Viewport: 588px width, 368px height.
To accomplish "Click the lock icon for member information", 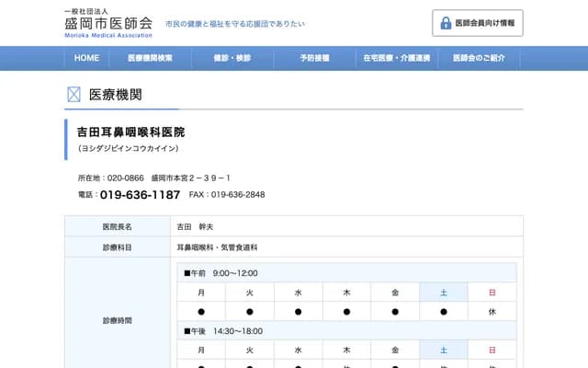I will coord(446,23).
